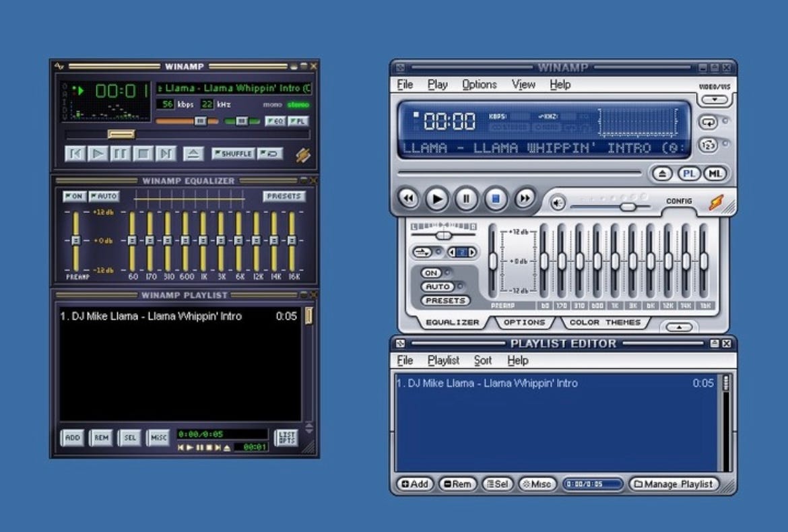Toggle the repeat button in modern Winamp

[x=708, y=122]
